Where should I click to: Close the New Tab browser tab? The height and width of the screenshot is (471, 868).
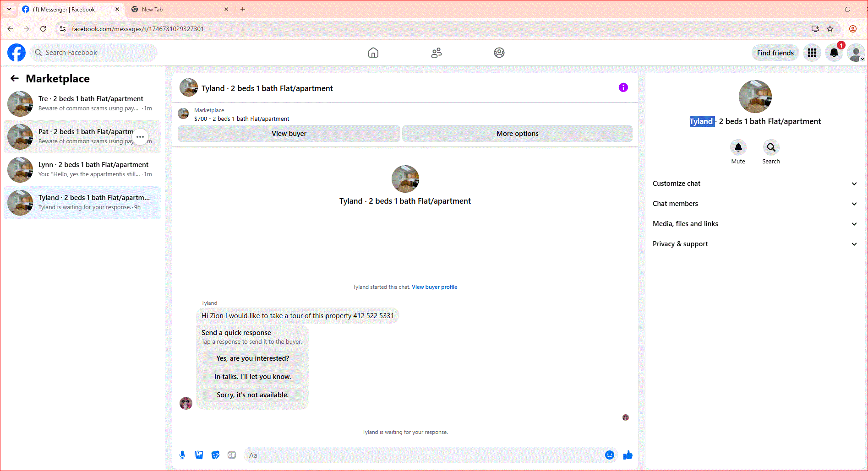[226, 9]
